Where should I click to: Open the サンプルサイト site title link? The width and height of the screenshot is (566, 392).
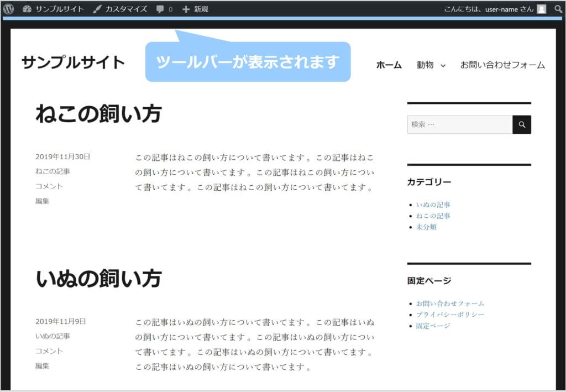tap(73, 62)
